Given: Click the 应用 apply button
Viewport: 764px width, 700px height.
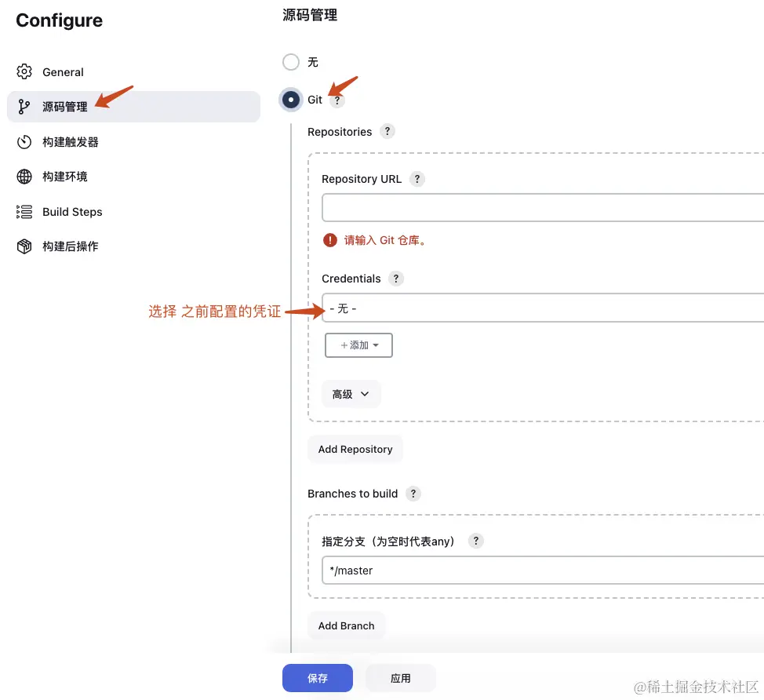Looking at the screenshot, I should point(401,678).
